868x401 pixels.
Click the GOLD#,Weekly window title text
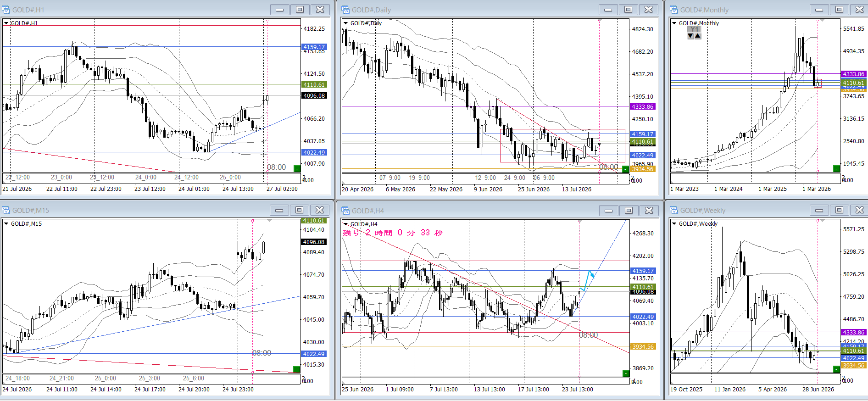(x=702, y=210)
